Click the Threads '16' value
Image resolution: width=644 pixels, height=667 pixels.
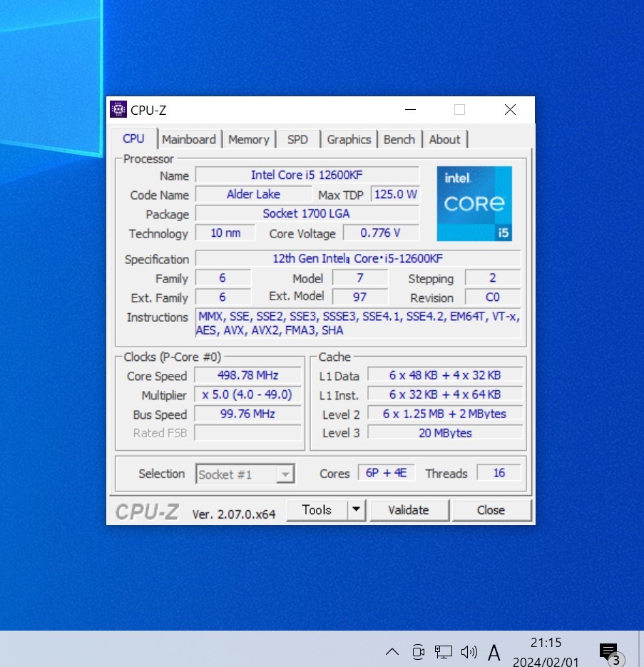pos(499,473)
